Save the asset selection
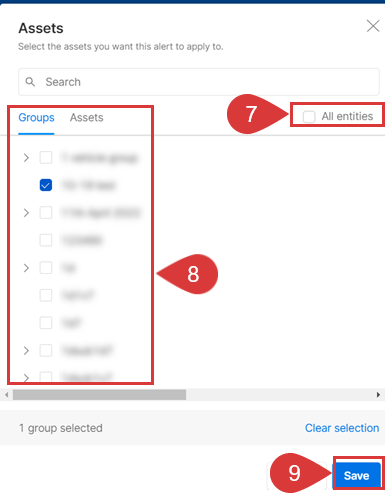Screen dimensions: 385x494 (356, 475)
